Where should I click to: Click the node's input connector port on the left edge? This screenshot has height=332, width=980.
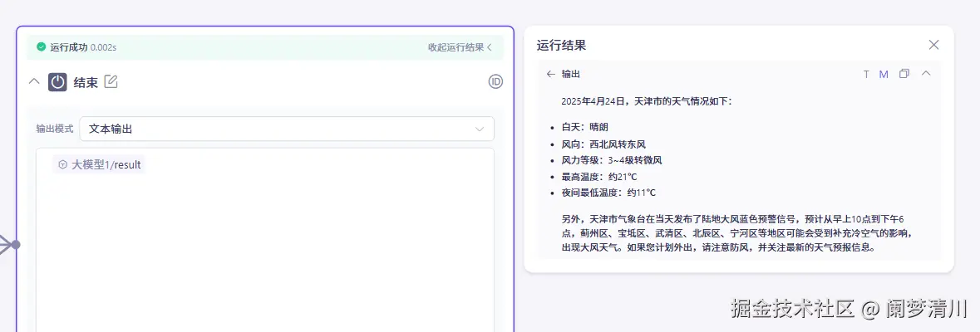(x=15, y=245)
